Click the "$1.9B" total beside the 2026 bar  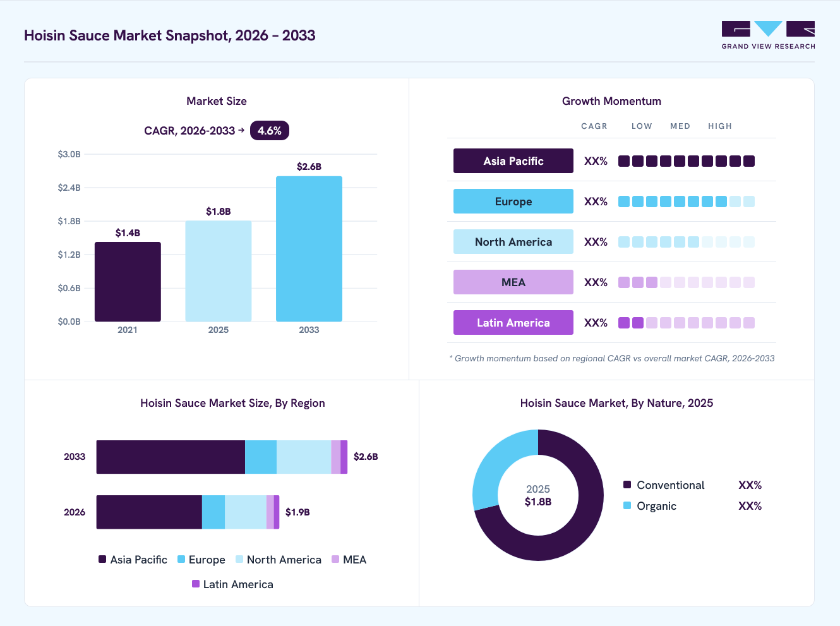[x=297, y=512]
